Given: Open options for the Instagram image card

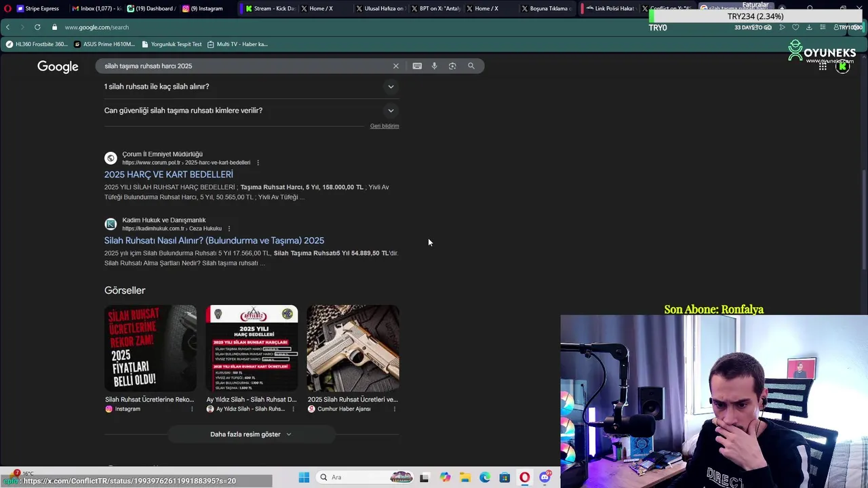Looking at the screenshot, I should (192, 409).
